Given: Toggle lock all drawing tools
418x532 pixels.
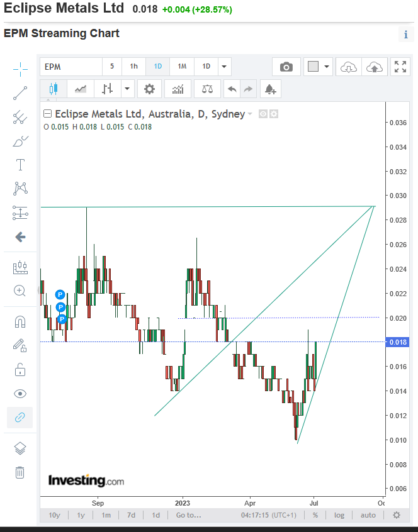Looking at the screenshot, I should point(20,370).
